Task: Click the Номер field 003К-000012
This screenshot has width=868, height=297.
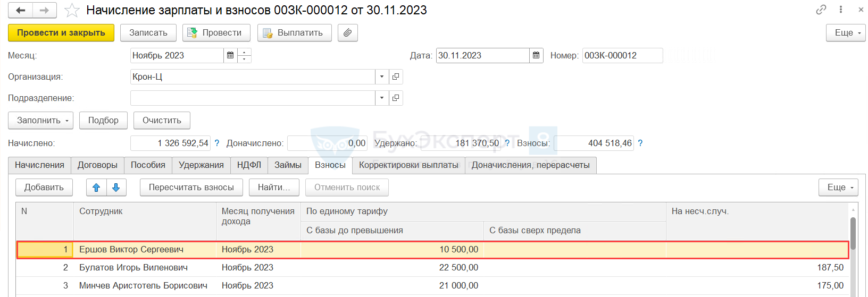Action: 622,55
